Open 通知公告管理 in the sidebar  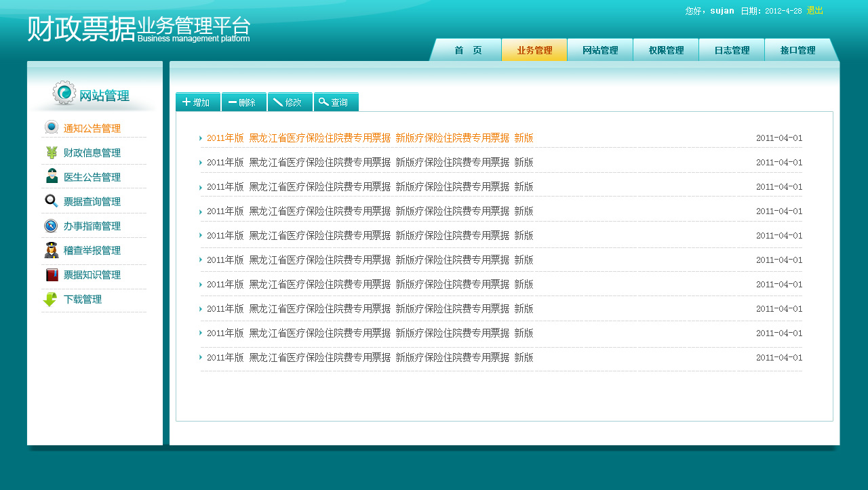pos(92,128)
